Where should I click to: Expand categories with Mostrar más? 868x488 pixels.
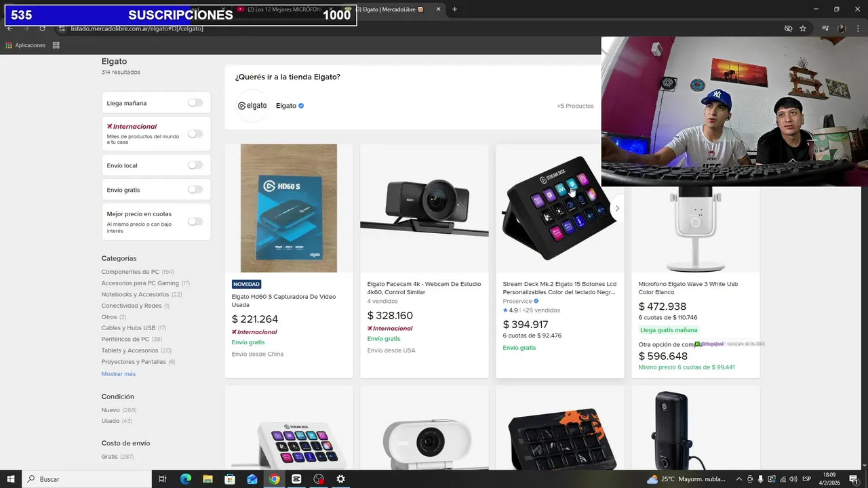point(119,374)
